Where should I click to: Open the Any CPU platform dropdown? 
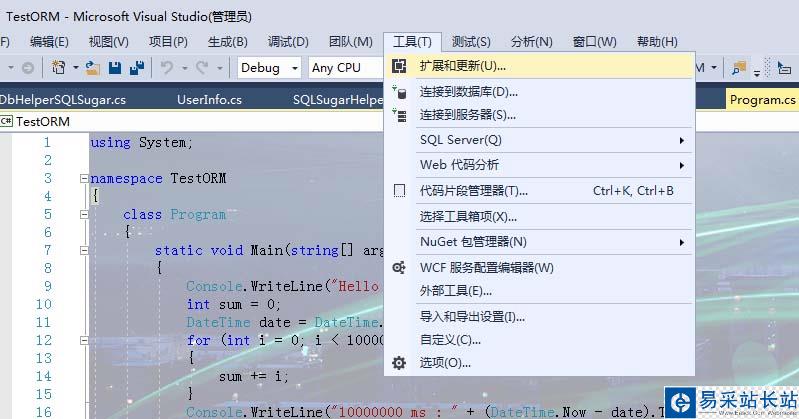click(x=345, y=67)
